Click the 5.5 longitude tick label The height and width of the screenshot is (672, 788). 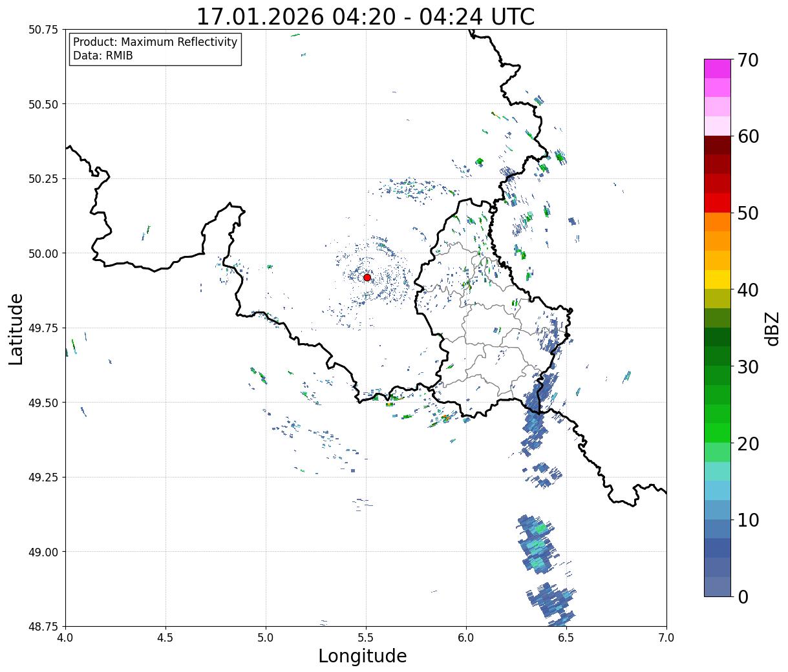pos(366,638)
